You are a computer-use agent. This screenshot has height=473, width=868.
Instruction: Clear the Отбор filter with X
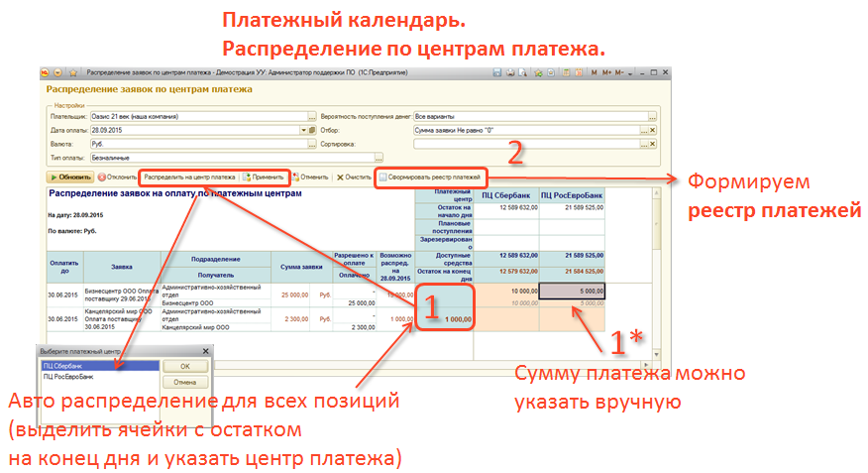[x=651, y=130]
